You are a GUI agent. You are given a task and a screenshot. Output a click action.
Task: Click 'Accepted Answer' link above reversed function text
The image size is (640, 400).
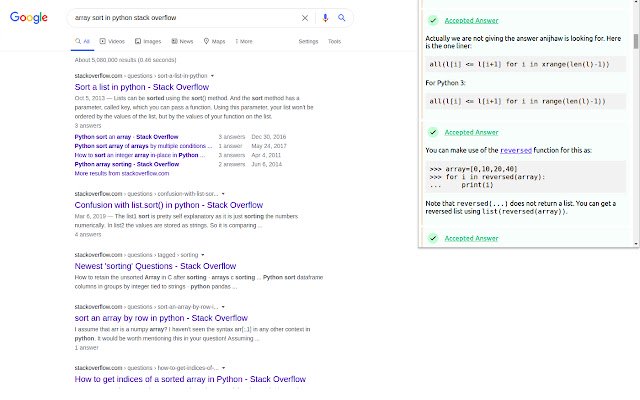pos(471,132)
